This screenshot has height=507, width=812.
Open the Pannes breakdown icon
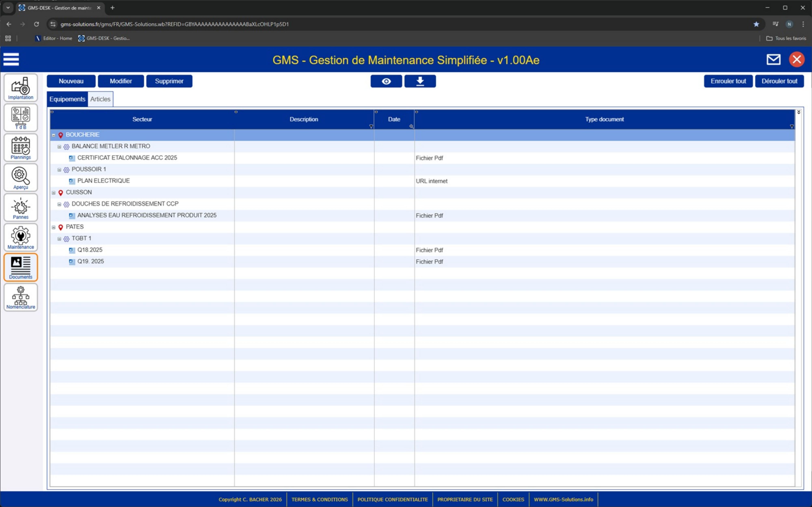pos(21,208)
